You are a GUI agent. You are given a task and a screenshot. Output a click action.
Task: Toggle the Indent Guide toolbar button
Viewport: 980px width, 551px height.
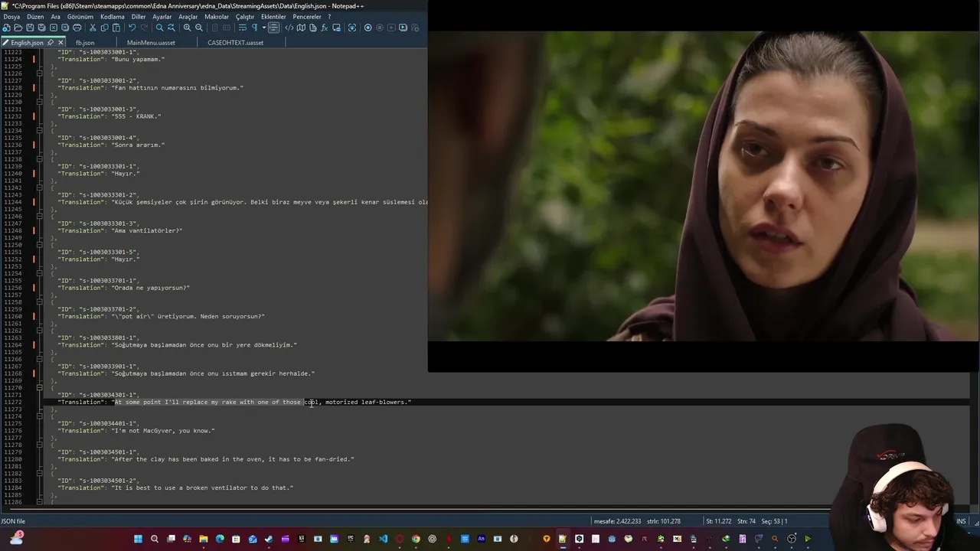click(x=273, y=28)
